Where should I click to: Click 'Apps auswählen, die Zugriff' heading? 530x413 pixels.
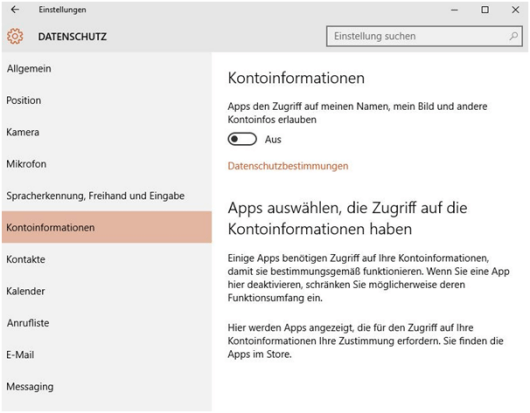tap(347, 218)
